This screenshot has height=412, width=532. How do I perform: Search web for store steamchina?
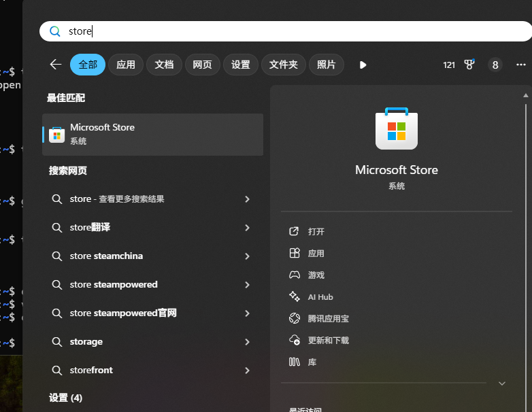(106, 256)
